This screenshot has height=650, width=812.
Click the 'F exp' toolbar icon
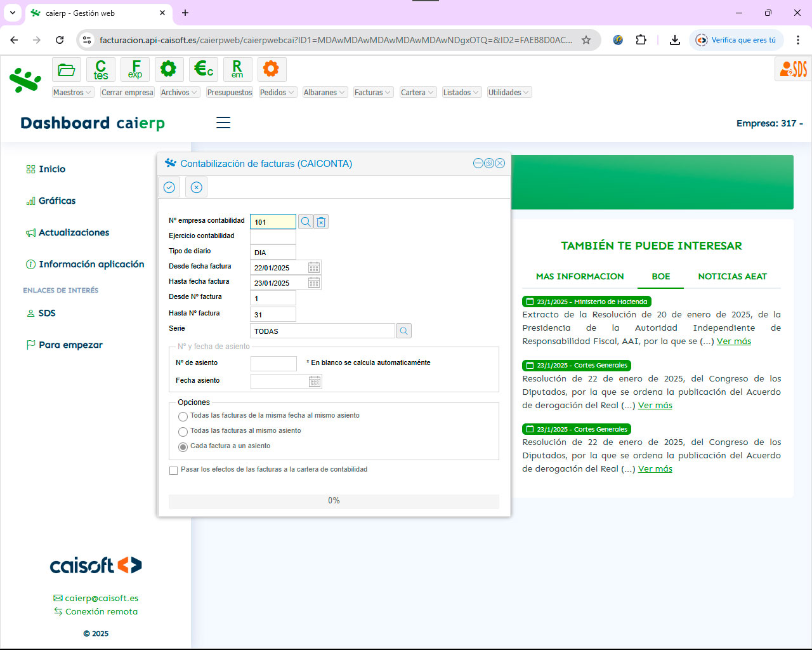coord(135,69)
